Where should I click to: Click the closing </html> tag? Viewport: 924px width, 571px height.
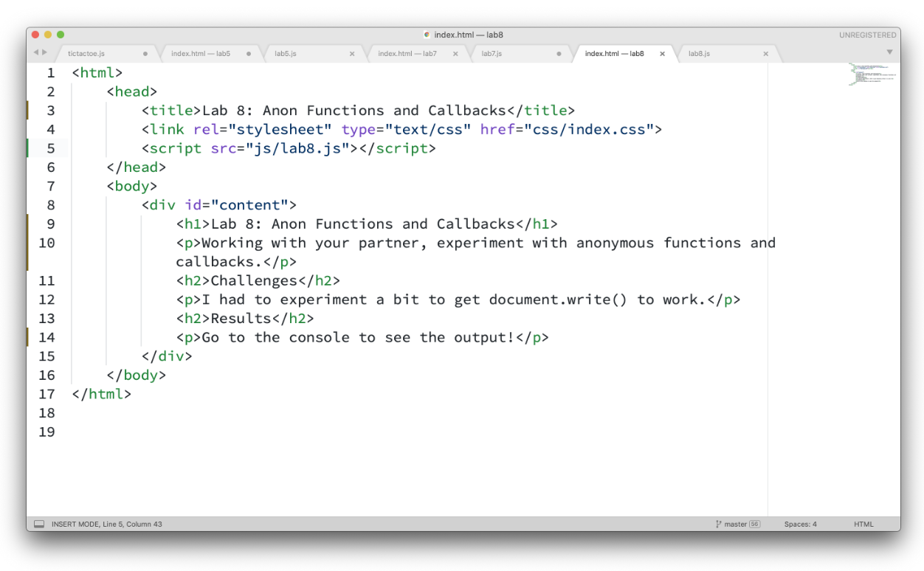coord(102,394)
